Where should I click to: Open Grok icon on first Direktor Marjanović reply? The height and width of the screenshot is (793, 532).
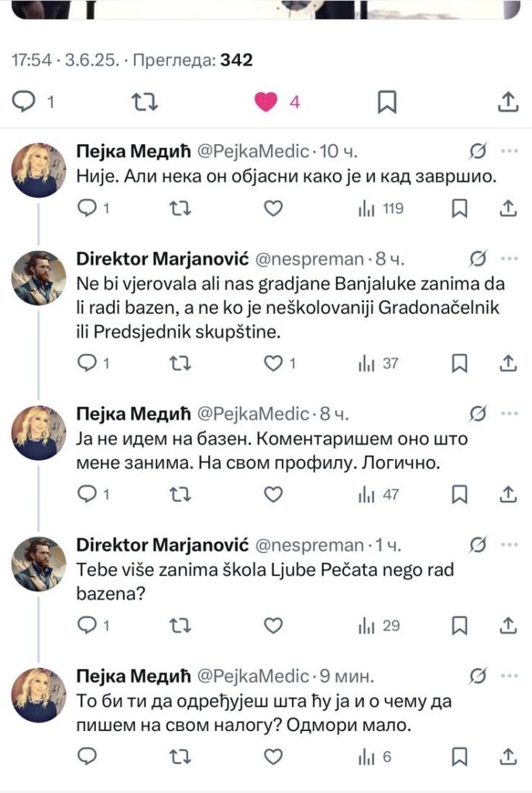tap(477, 259)
